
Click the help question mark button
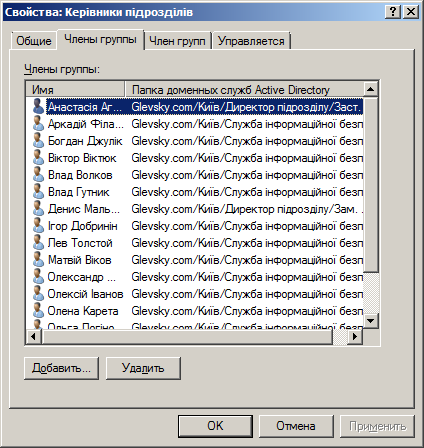coord(393,12)
